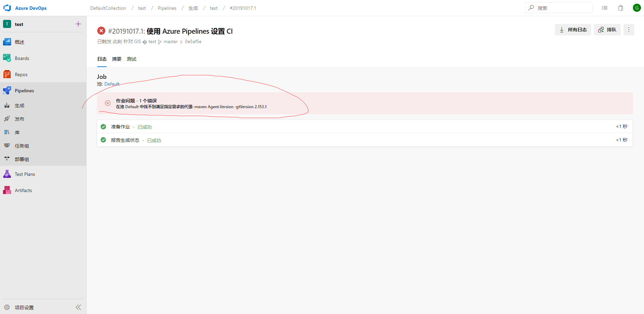Open the 概述 overview page
This screenshot has height=314, width=644.
point(19,42)
